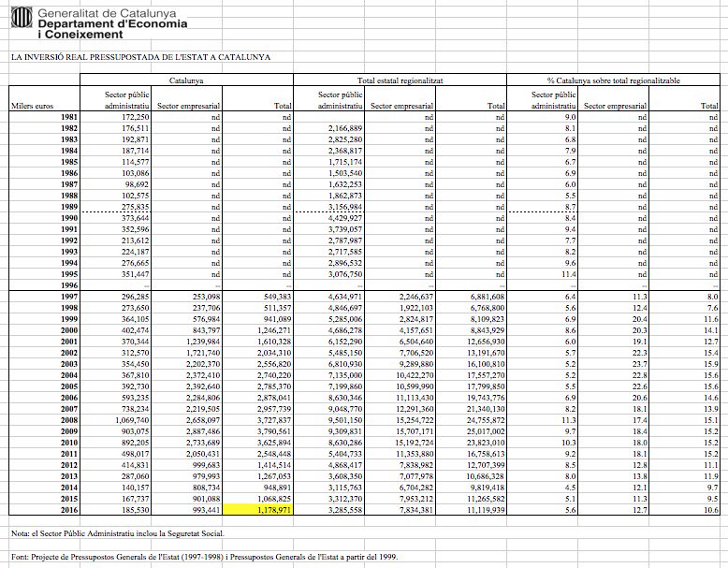
Task: Click the 2008 year row label
Action: [69, 420]
